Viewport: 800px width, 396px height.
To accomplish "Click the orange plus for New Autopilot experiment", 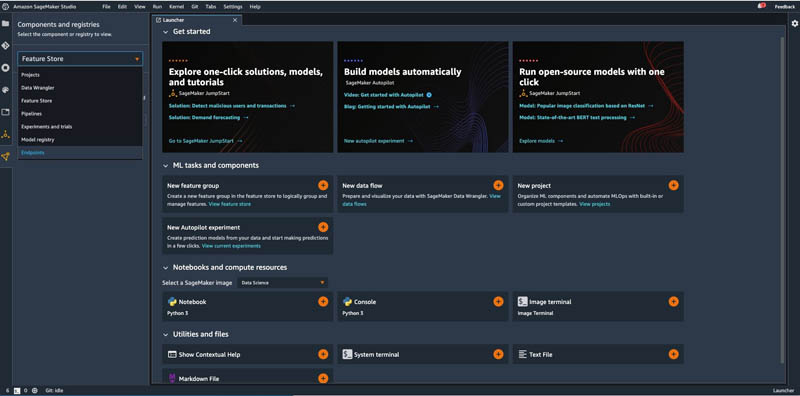I will pos(323,227).
